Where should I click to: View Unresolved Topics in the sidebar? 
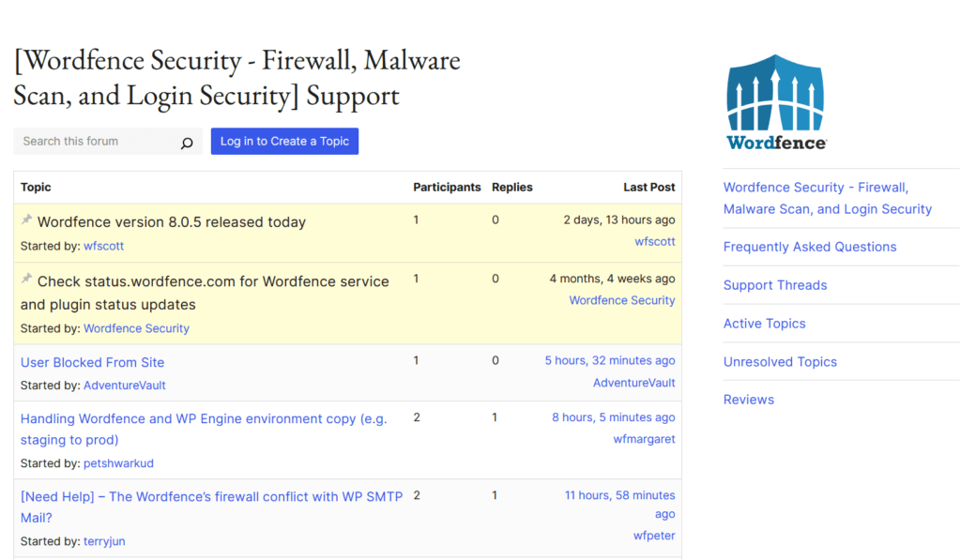pyautogui.click(x=780, y=361)
